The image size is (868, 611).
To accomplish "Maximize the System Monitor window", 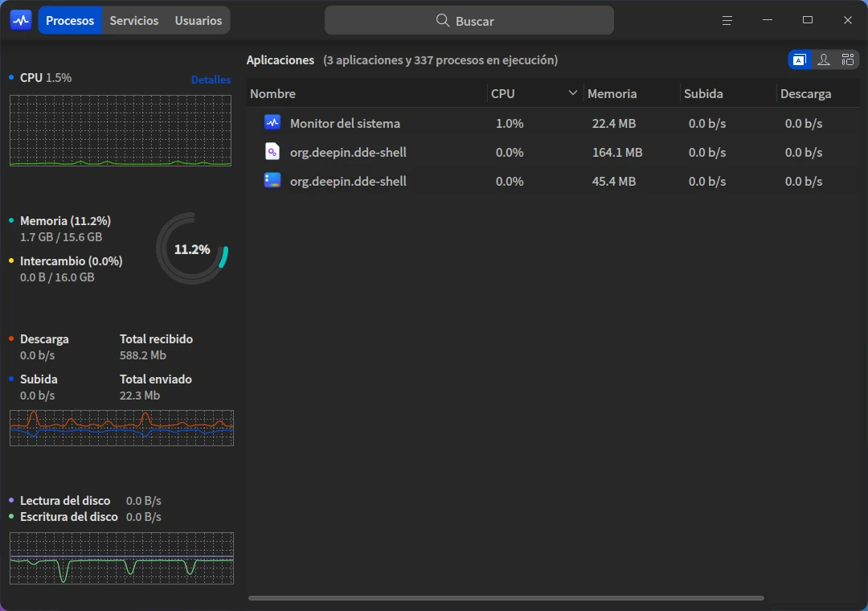I will 808,20.
